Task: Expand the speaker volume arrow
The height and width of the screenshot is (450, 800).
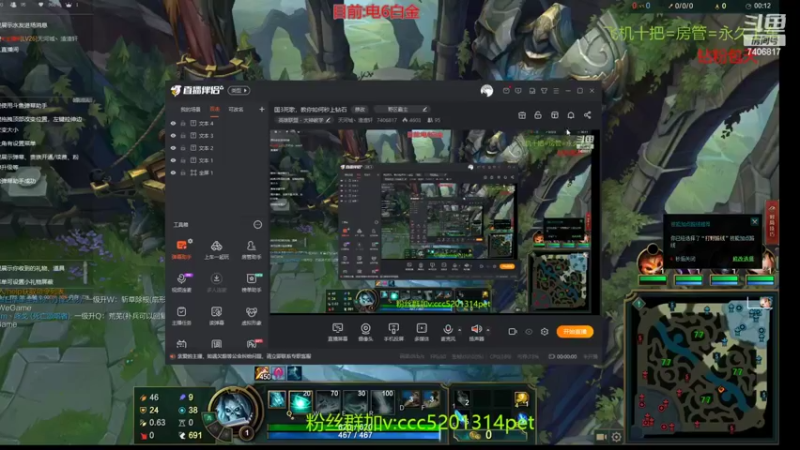Action: coord(488,331)
